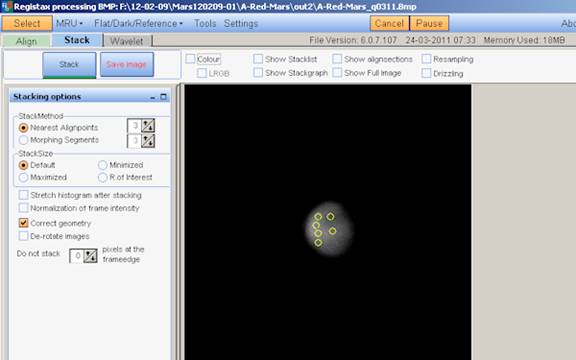Select Maximized stack size
The image size is (576, 360).
pos(24,177)
